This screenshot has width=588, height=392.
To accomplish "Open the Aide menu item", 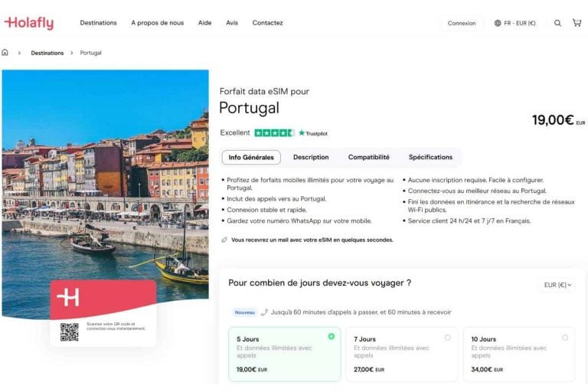I will [x=204, y=23].
